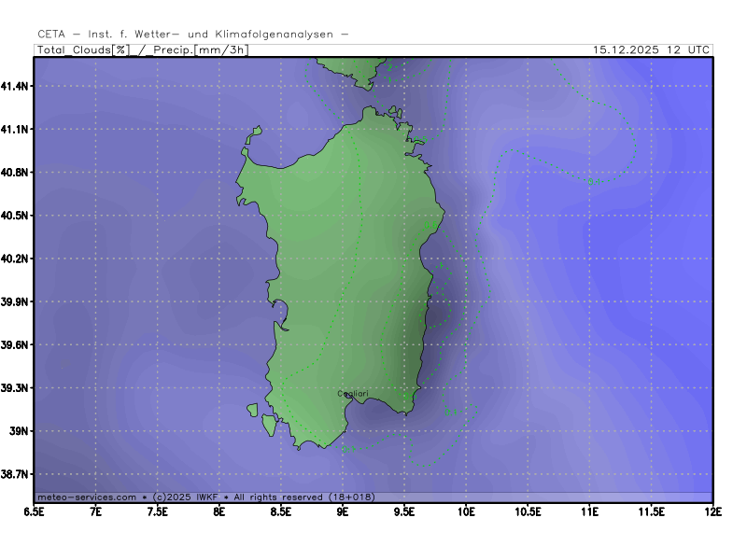This screenshot has height=560, width=747.
Task: Click the 41.4N latitude label
Action: coord(16,86)
